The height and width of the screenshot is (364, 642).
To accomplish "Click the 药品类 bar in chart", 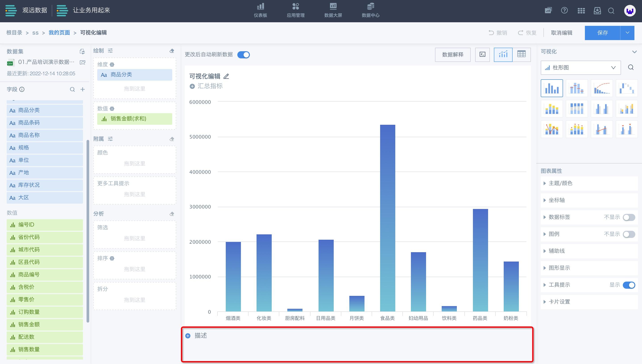I will pyautogui.click(x=480, y=260).
